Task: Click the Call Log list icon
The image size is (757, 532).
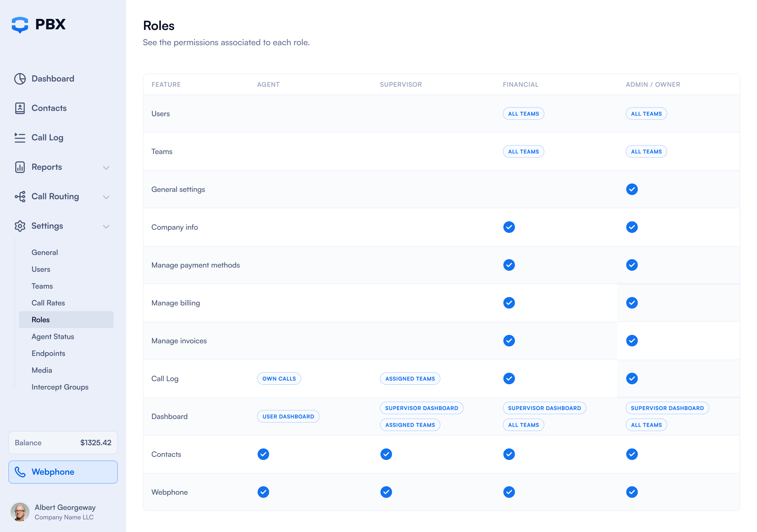Action: coord(20,138)
